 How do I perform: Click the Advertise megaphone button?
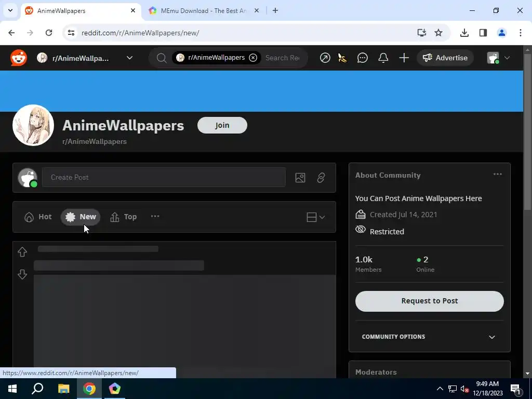(x=445, y=58)
